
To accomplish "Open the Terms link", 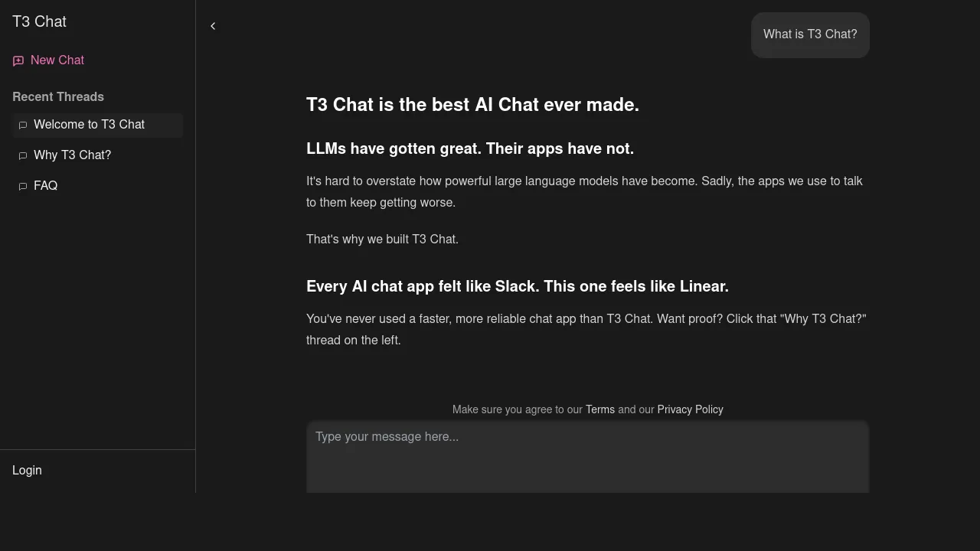I will (x=600, y=409).
